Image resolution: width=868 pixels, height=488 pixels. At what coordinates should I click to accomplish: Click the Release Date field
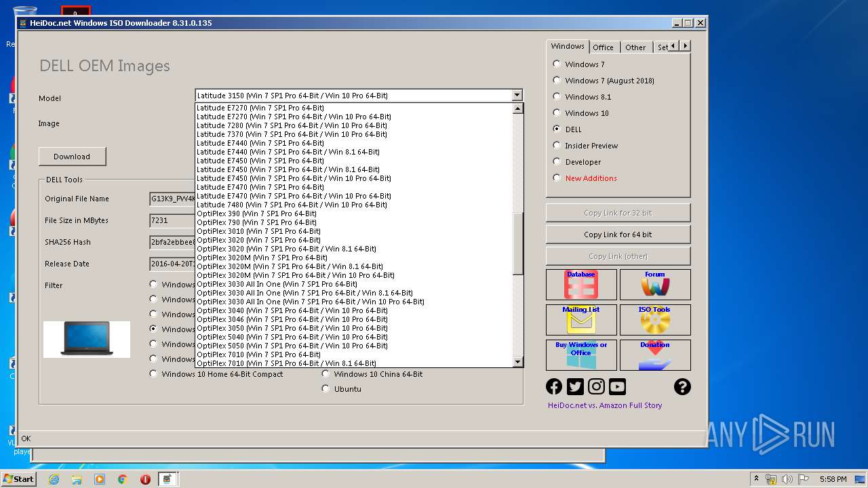point(172,264)
